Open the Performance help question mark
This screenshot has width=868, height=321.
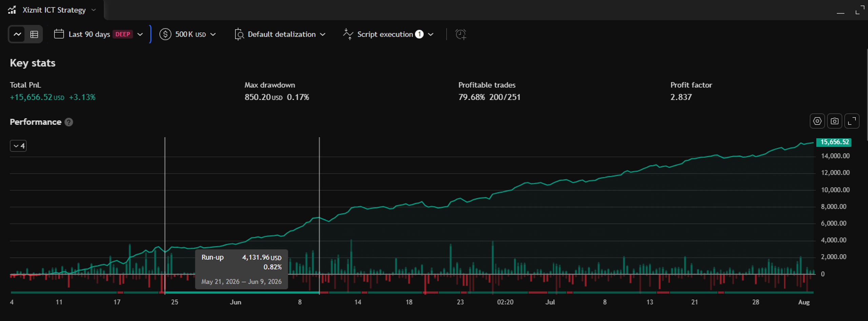[69, 122]
